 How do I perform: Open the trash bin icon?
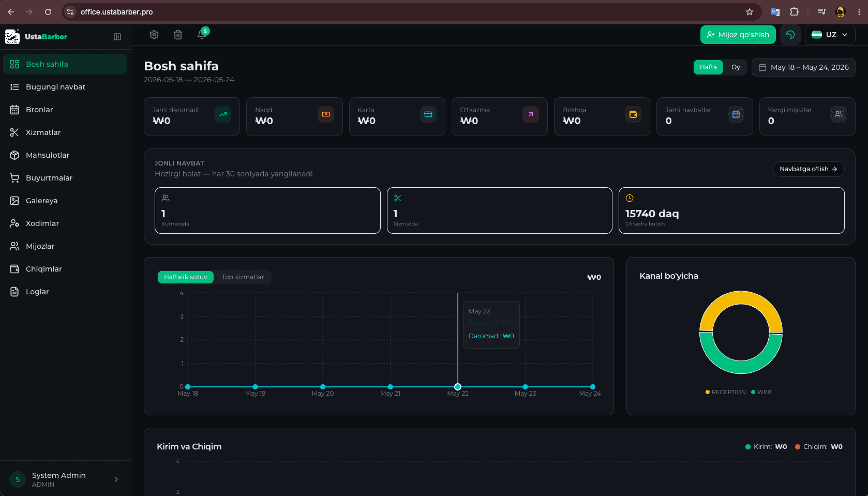(x=178, y=35)
